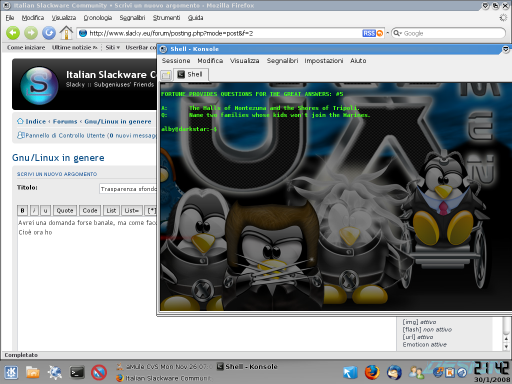This screenshot has height=384, width=512.
Task: Click the List BBCode button
Action: pyautogui.click(x=111, y=211)
